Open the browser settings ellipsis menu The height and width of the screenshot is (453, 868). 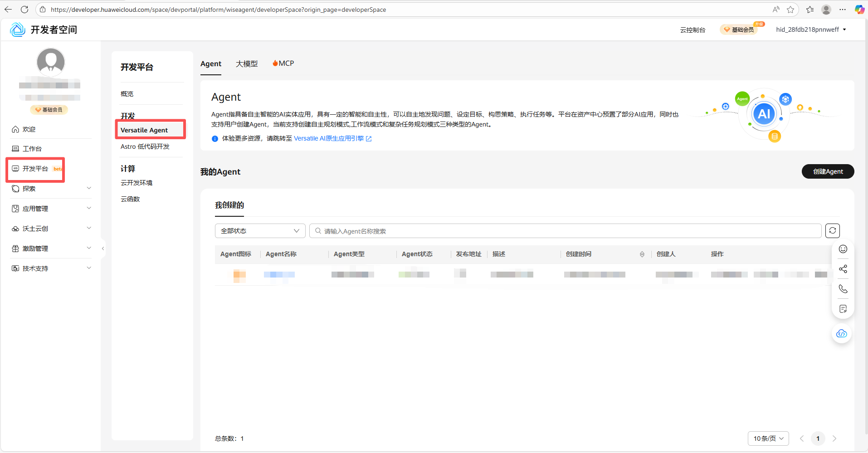843,10
